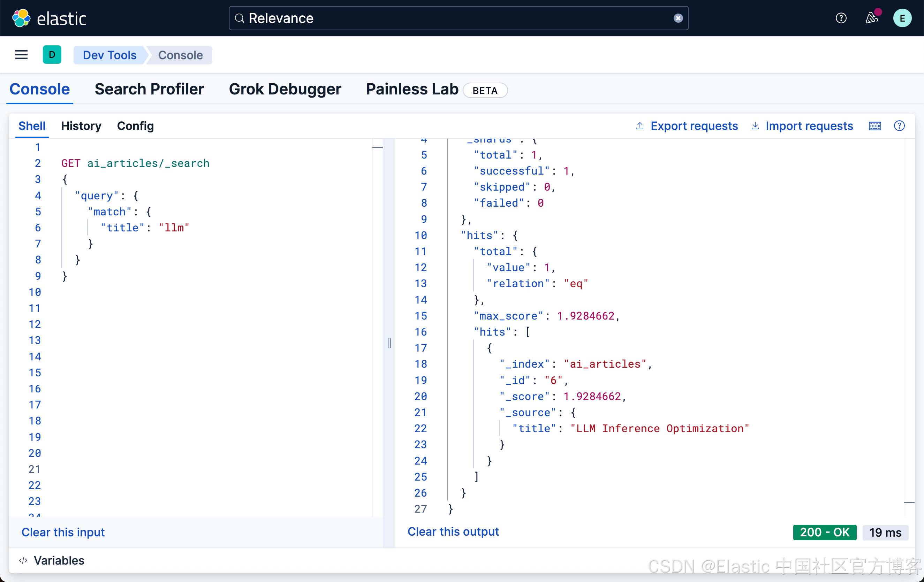The width and height of the screenshot is (924, 582).
Task: Open the help menu icon in header
Action: click(841, 18)
